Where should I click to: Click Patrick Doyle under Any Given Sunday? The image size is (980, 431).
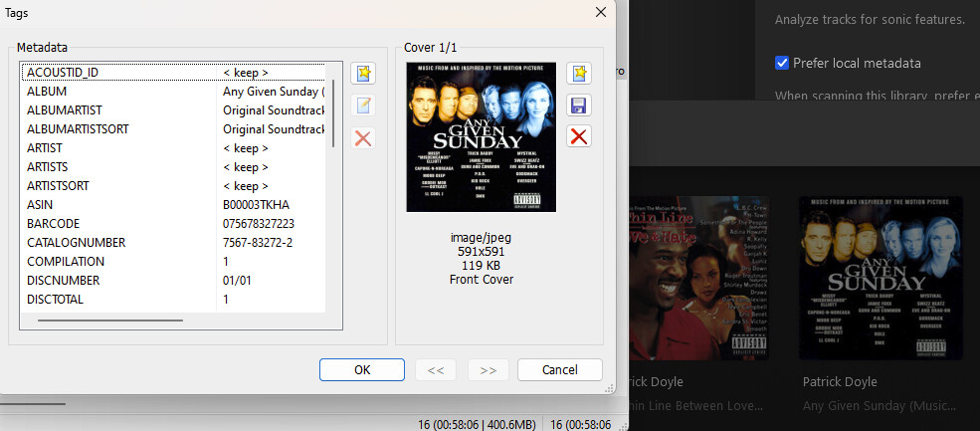tap(840, 381)
